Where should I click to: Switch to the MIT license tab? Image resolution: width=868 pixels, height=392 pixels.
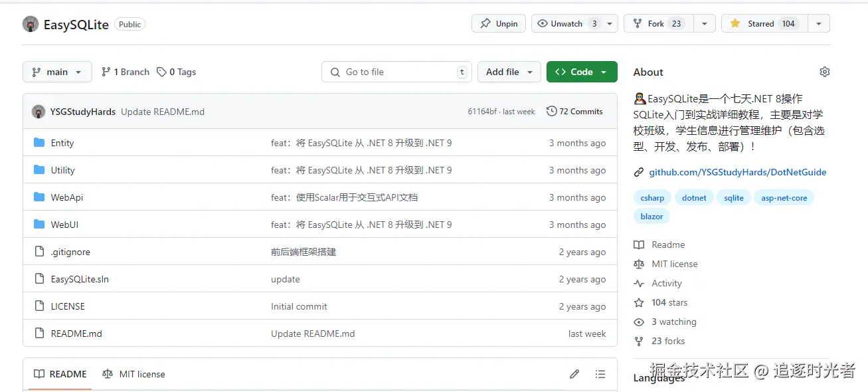133,374
